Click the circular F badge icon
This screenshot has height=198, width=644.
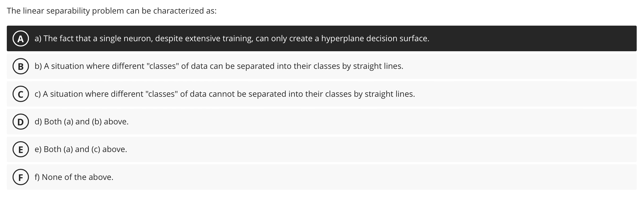click(x=20, y=177)
